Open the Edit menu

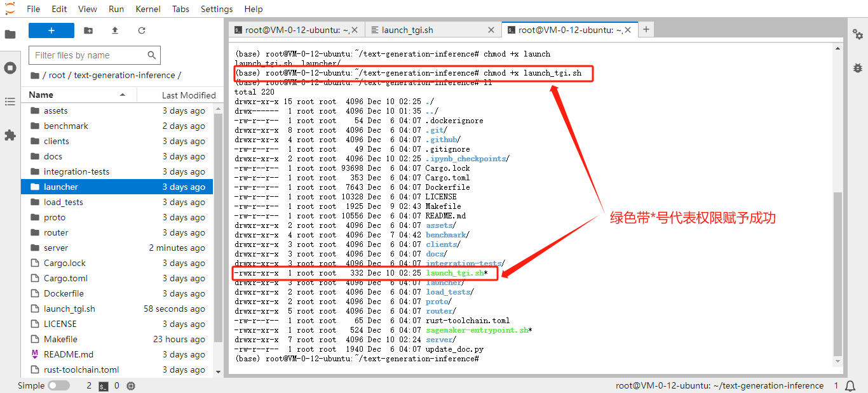[59, 9]
